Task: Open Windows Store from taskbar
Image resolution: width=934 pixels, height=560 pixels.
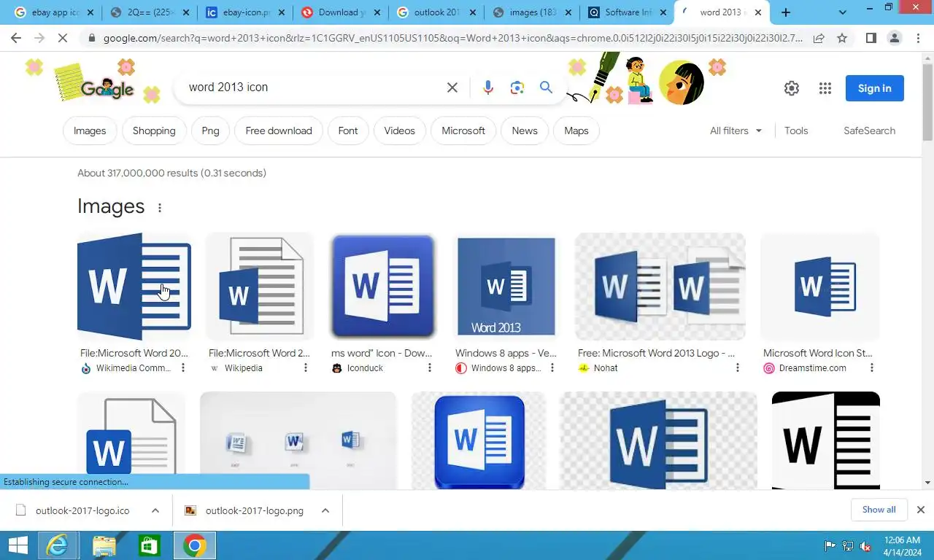Action: coord(149,545)
